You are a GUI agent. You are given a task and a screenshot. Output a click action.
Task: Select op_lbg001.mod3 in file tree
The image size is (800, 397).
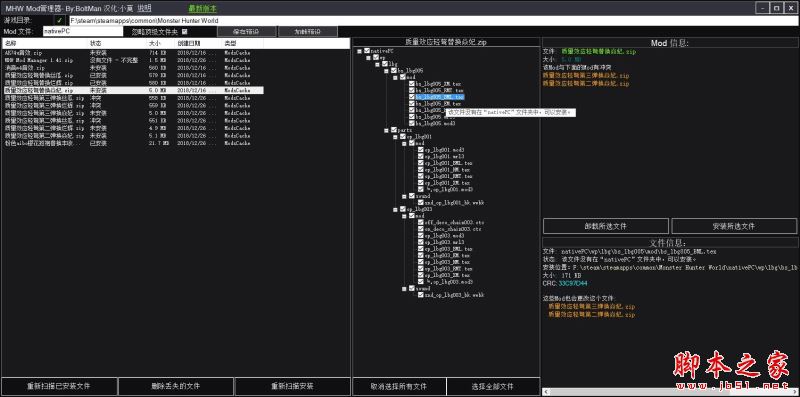[x=444, y=150]
